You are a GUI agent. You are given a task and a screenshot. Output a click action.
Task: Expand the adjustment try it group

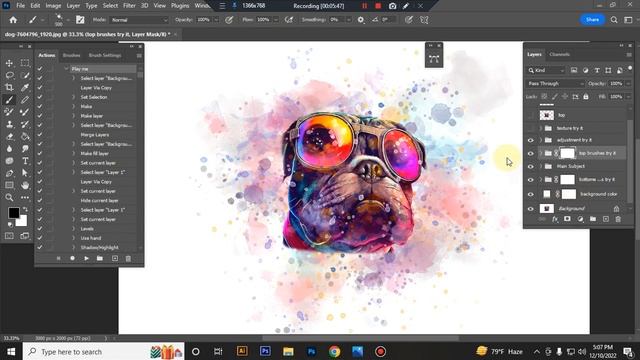(x=541, y=140)
